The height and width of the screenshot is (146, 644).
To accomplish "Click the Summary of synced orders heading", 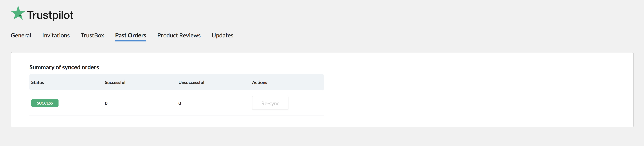I will click(64, 67).
